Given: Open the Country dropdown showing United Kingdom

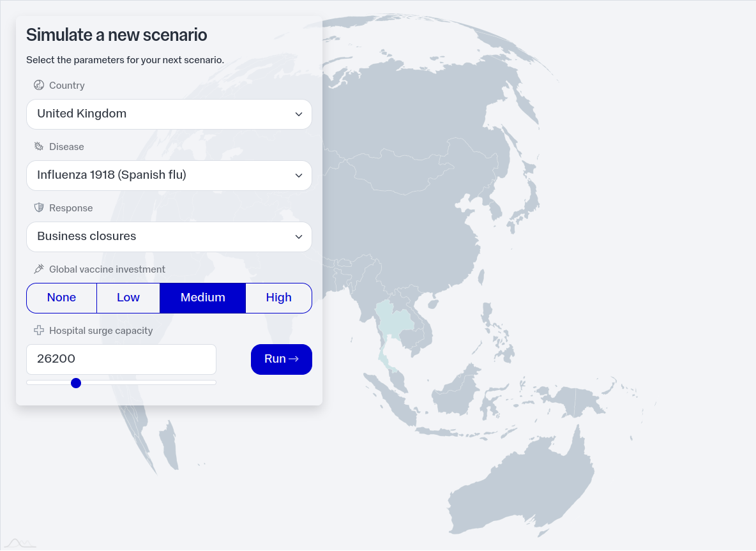Looking at the screenshot, I should point(169,114).
